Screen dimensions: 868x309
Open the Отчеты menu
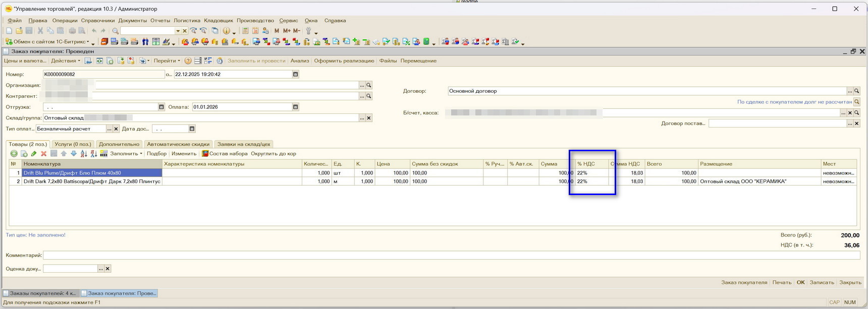160,21
